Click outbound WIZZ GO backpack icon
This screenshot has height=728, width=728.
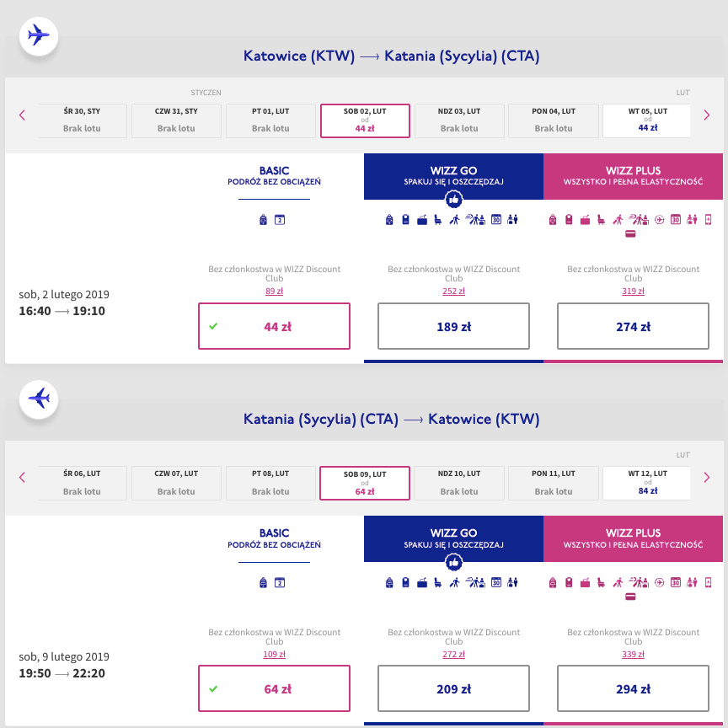point(389,220)
